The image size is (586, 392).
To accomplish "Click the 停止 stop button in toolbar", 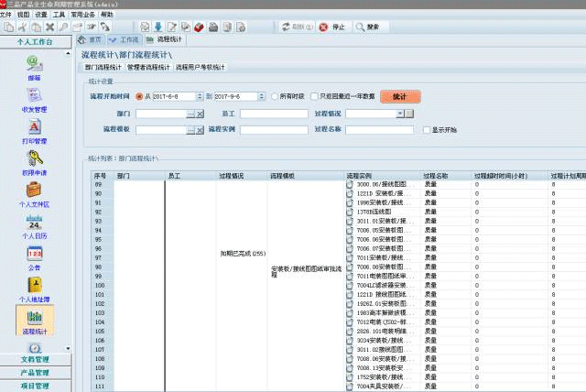I will click(331, 27).
